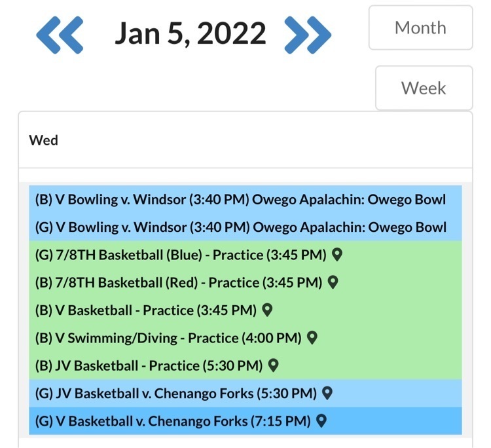Tap location pin for Girls JV Basketball game
The height and width of the screenshot is (448, 491).
[x=327, y=393]
